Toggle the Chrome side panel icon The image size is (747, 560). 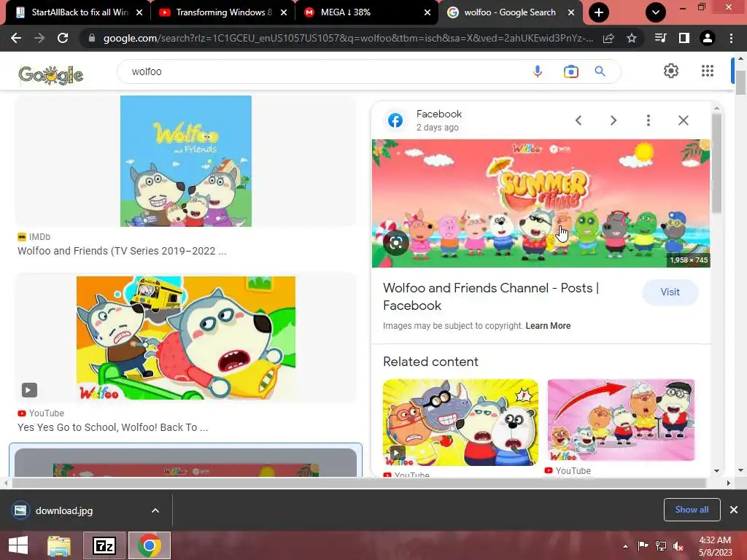[684, 38]
